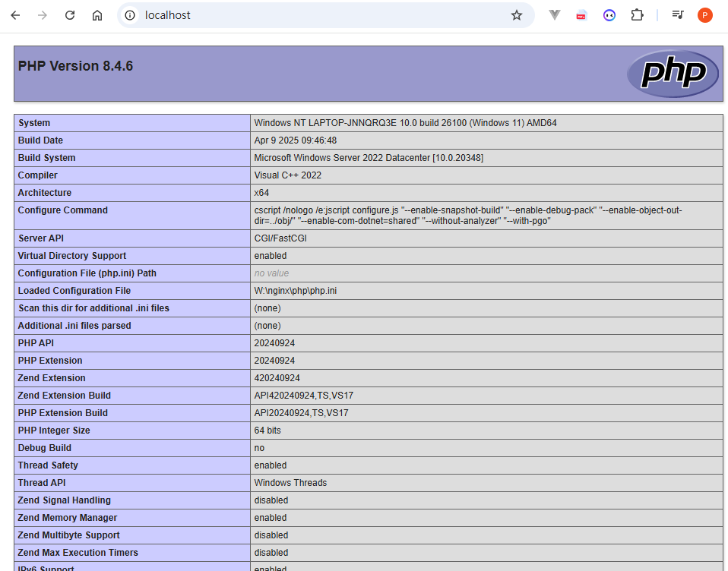The width and height of the screenshot is (728, 571).
Task: View site information icon beside localhost
Action: click(130, 15)
